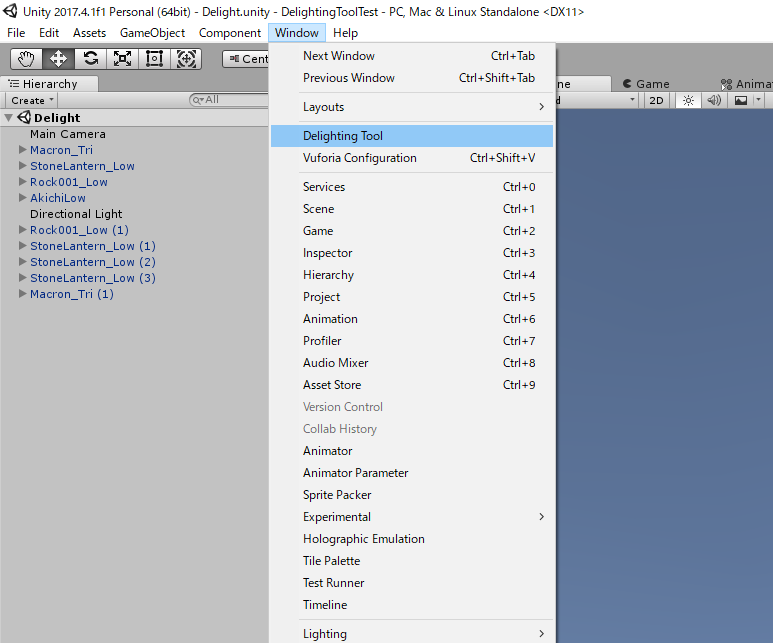This screenshot has height=643, width=773.
Task: Open Game window from menu
Action: pos(412,231)
